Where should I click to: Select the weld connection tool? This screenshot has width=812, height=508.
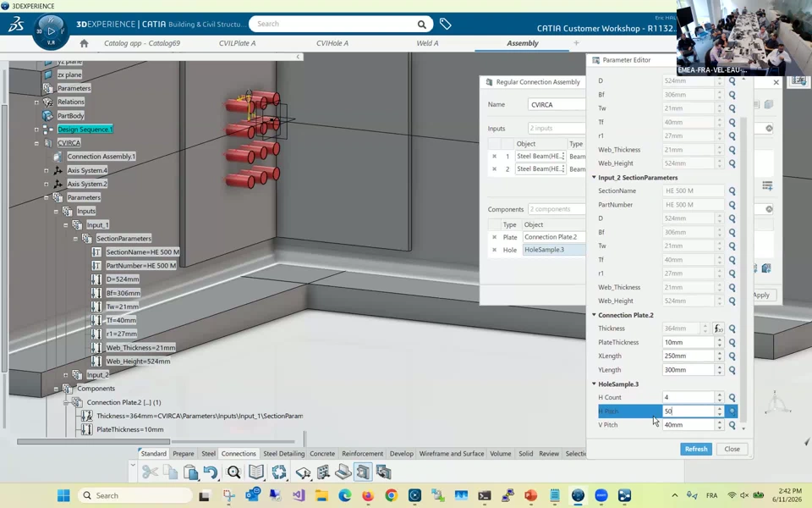tap(343, 472)
